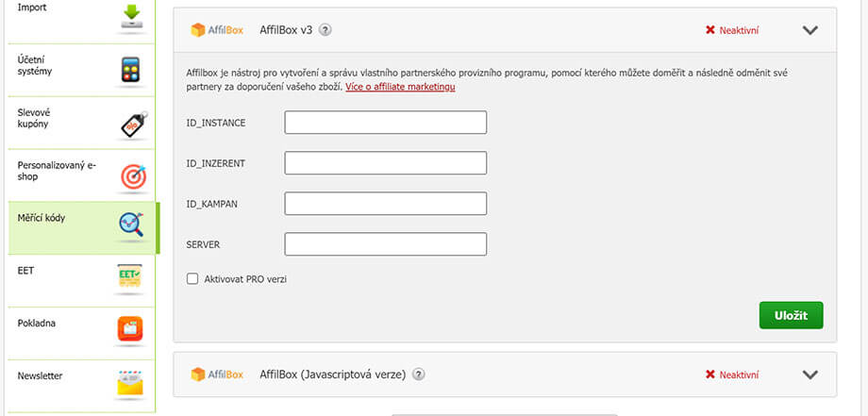This screenshot has width=868, height=416.
Task: Click the Newsletter envelope icon
Action: tap(130, 382)
